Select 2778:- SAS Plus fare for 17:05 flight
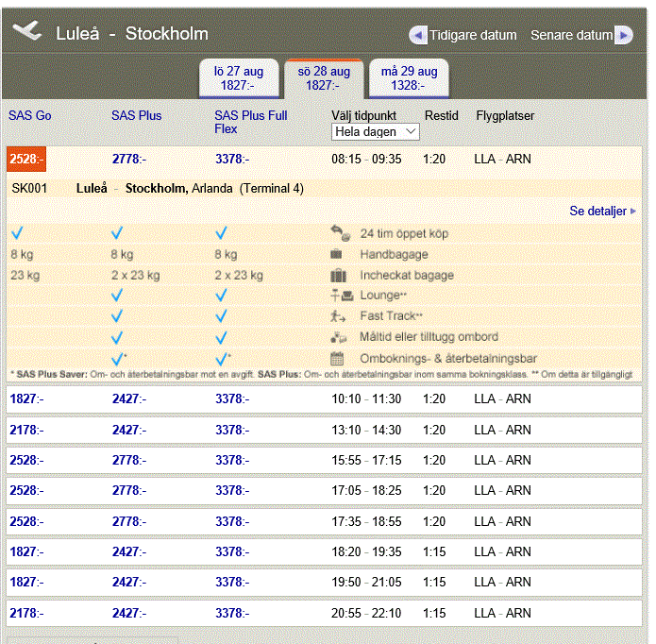The height and width of the screenshot is (644, 656). [x=129, y=490]
